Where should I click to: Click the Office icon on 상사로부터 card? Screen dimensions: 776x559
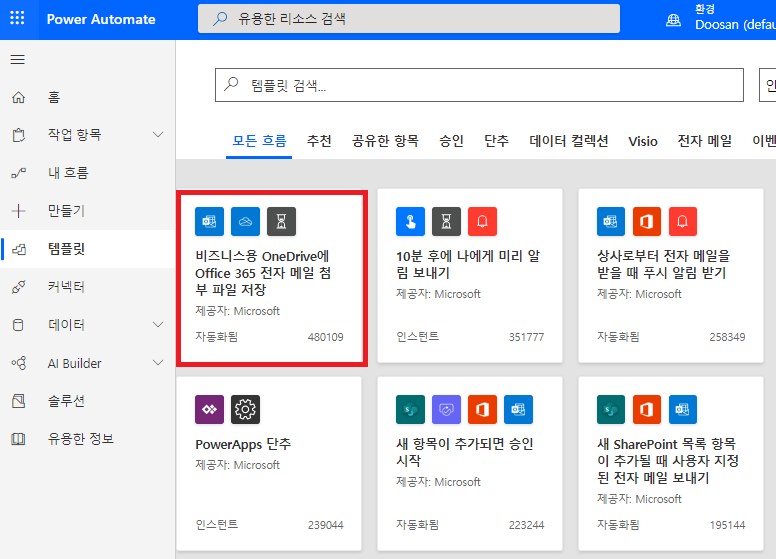click(647, 221)
